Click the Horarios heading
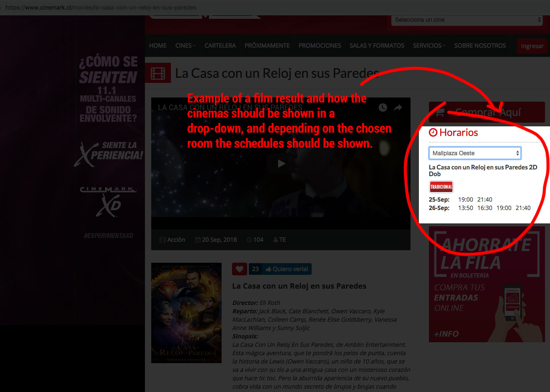550x392 pixels. (459, 133)
